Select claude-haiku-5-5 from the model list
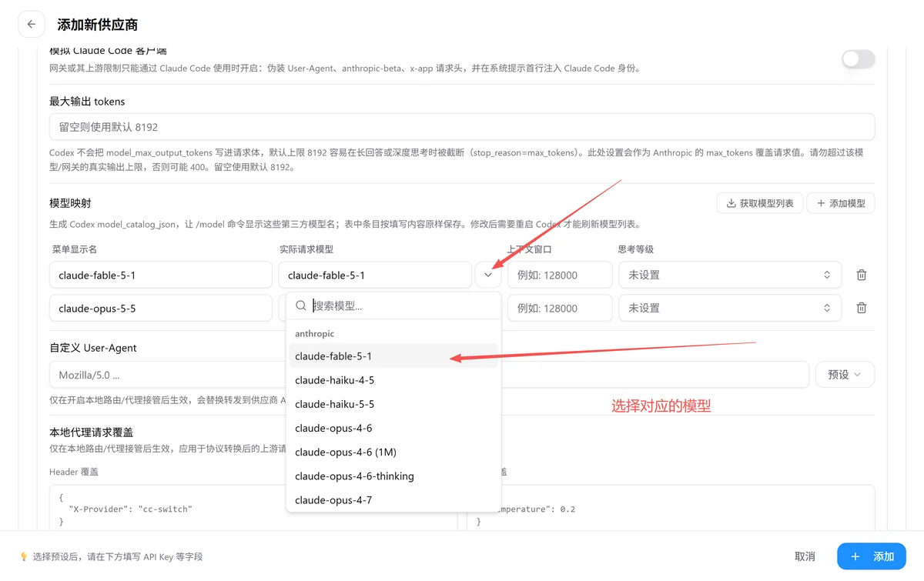This screenshot has width=924, height=581. point(393,404)
